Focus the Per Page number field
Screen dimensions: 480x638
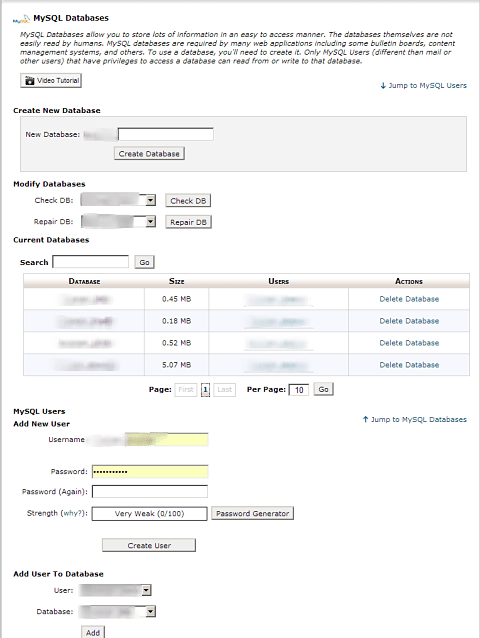click(299, 390)
